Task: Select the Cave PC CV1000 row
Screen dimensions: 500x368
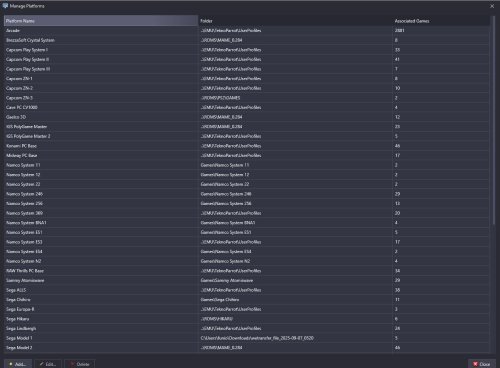Action: [x=246, y=107]
